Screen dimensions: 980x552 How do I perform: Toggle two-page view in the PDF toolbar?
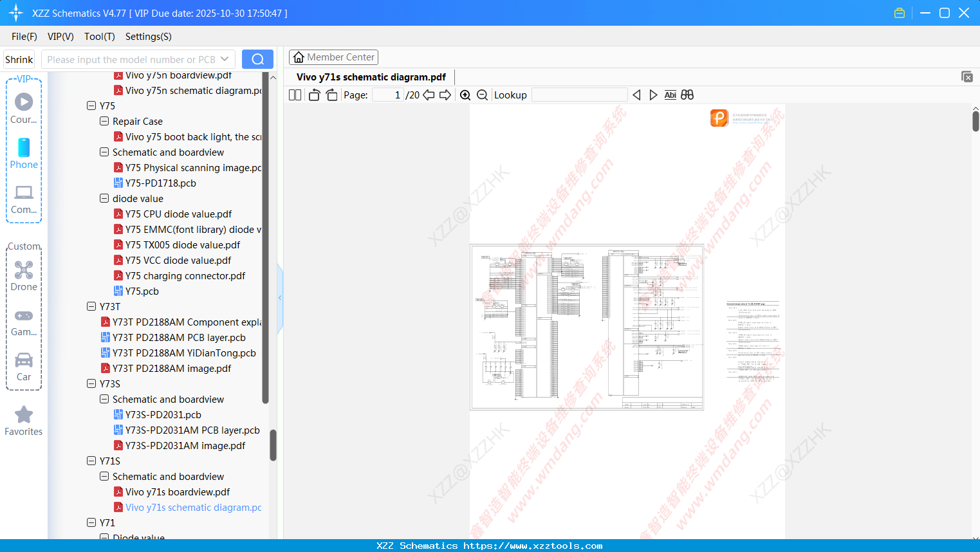click(294, 95)
